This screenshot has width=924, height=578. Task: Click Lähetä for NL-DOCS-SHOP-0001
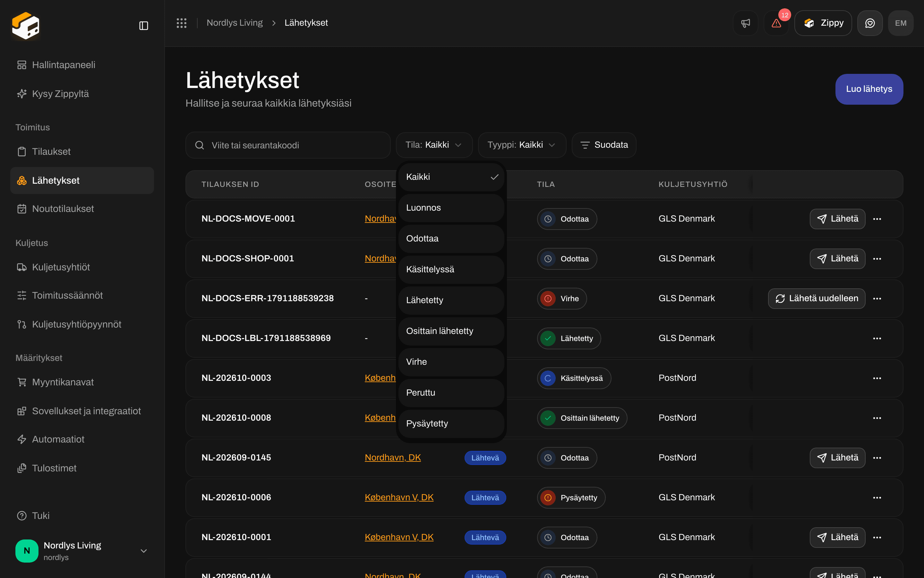point(837,259)
